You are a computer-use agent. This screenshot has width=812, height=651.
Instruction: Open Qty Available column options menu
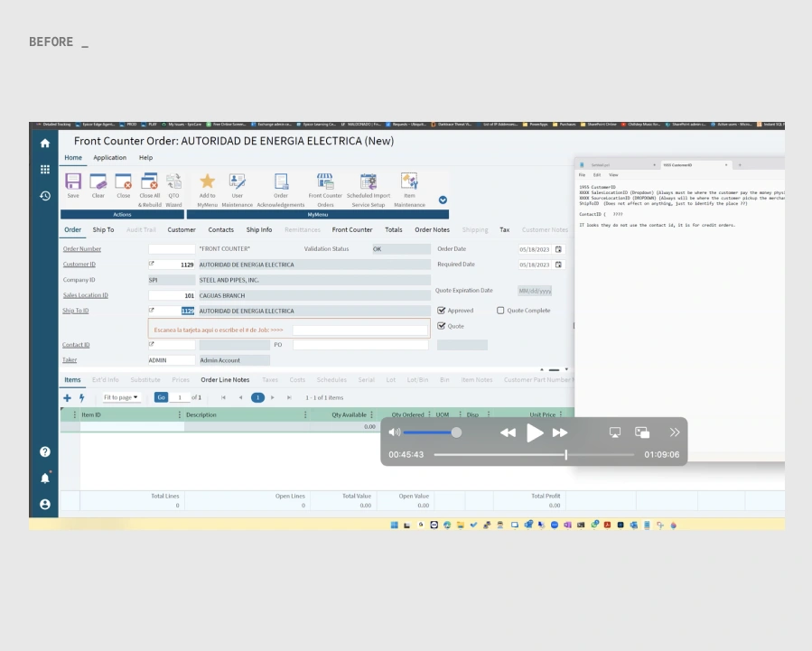(371, 414)
